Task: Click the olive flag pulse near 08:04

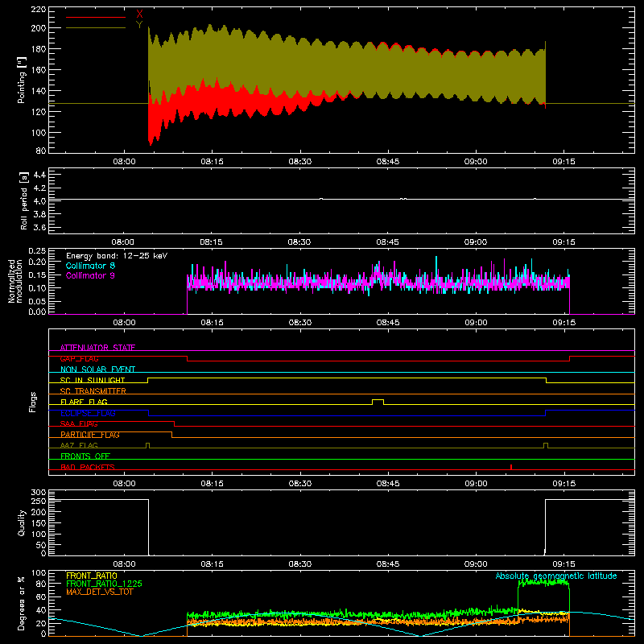Action: point(148,445)
